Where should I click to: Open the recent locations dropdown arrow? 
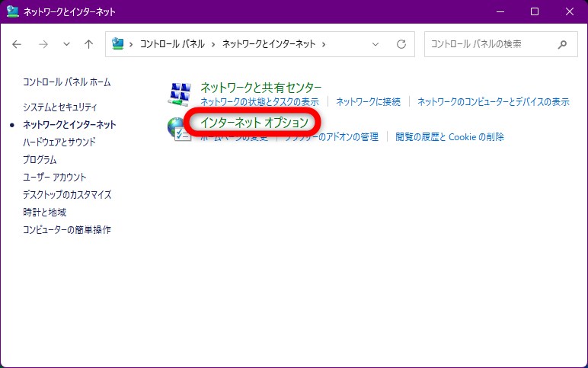pos(66,44)
